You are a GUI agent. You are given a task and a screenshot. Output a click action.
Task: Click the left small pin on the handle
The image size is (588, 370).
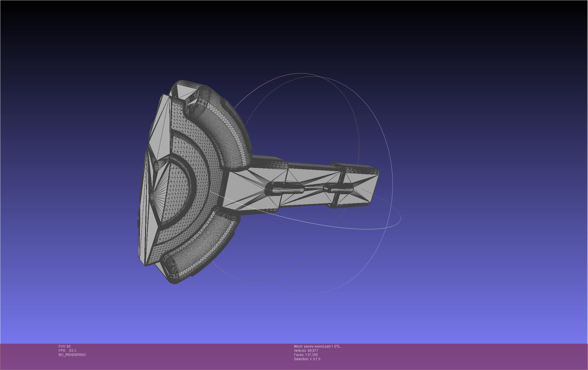[285, 188]
